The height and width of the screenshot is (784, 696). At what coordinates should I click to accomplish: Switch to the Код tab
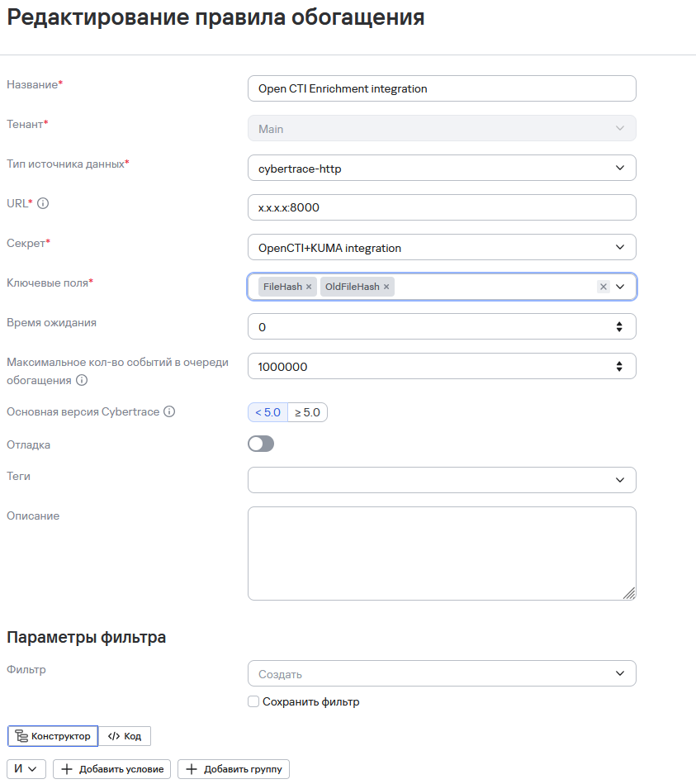tap(125, 736)
